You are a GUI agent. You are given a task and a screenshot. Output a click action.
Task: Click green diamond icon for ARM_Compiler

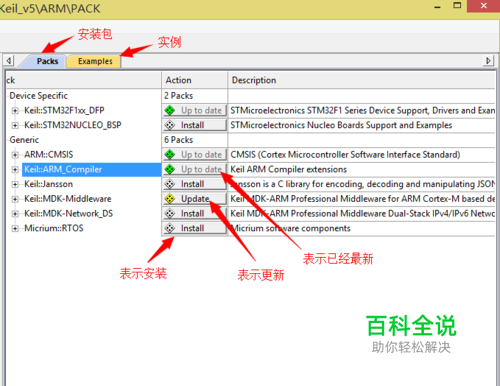pos(170,169)
